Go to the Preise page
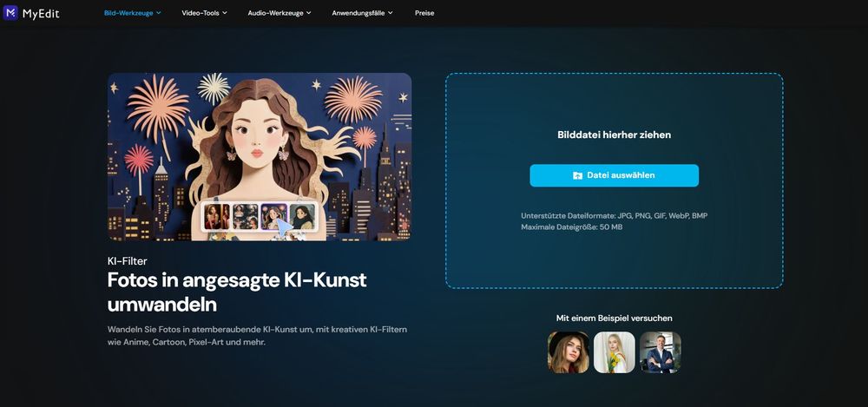 (424, 13)
